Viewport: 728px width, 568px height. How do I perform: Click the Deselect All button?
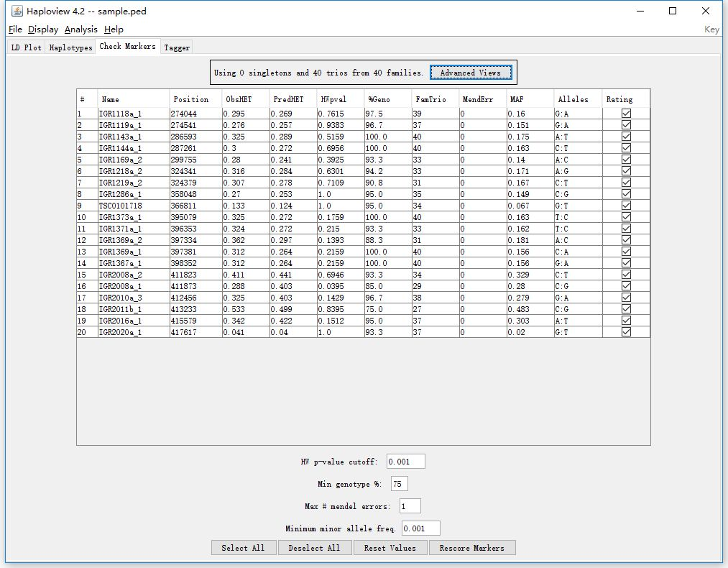pos(314,548)
